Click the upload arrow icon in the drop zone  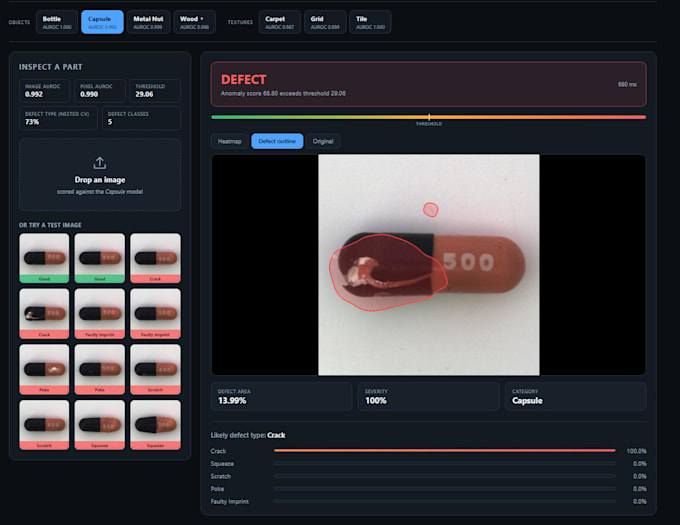click(x=100, y=163)
